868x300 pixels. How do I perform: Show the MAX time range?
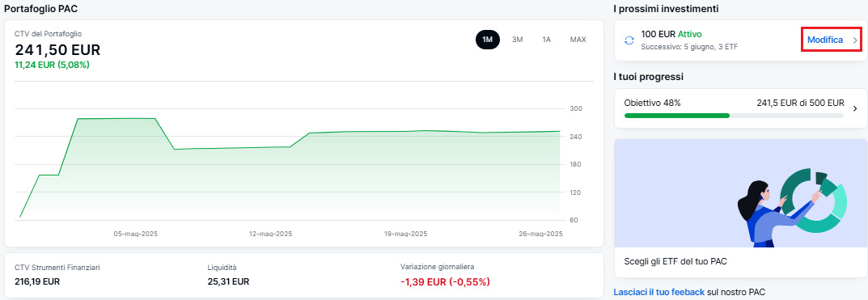point(578,40)
